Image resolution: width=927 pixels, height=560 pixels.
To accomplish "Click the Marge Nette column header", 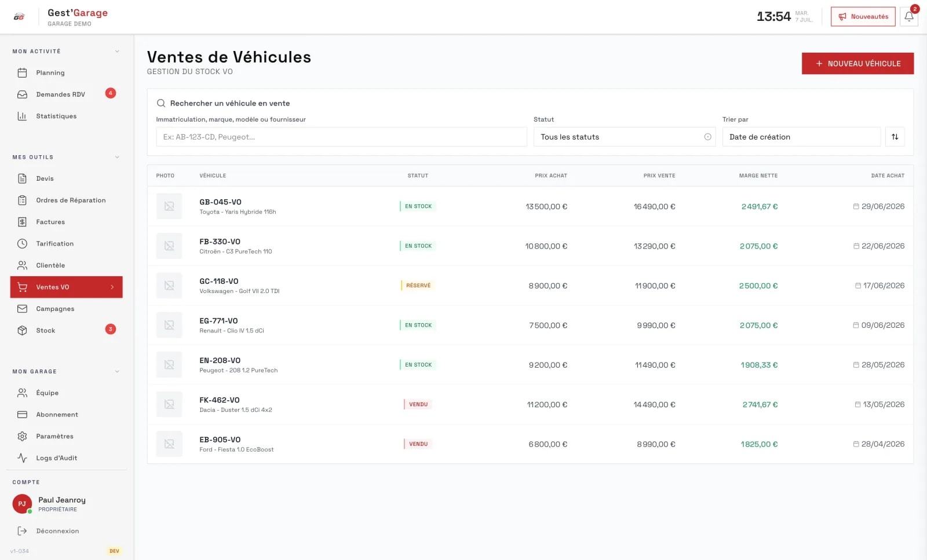I will point(758,176).
